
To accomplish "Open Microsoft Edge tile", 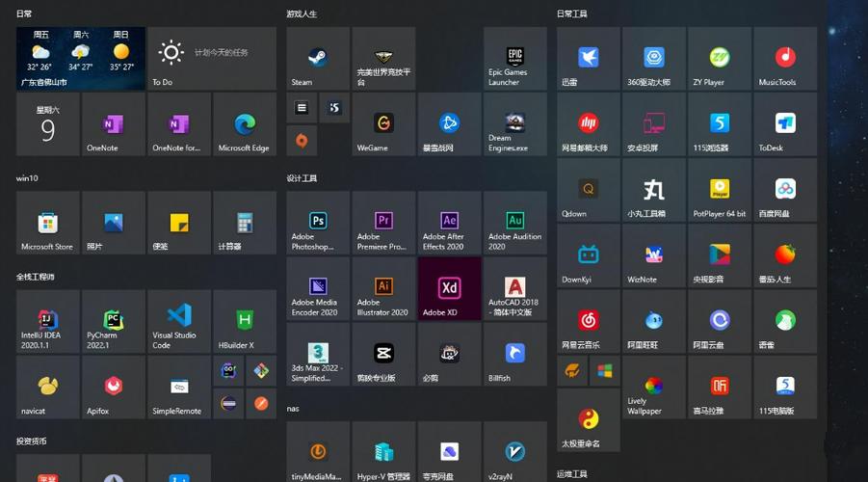I will tap(245, 124).
